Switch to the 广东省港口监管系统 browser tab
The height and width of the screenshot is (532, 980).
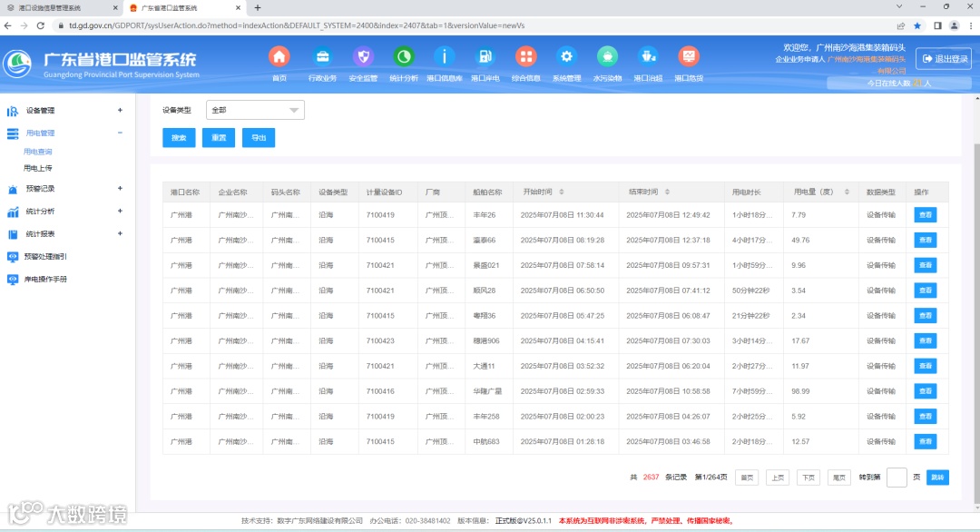tap(183, 8)
